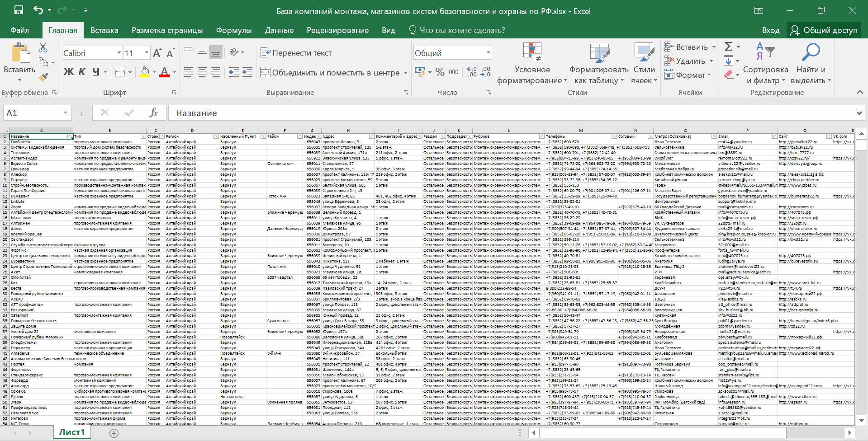868x441 pixels.
Task: Click the Вход sign-in link
Action: [x=770, y=30]
